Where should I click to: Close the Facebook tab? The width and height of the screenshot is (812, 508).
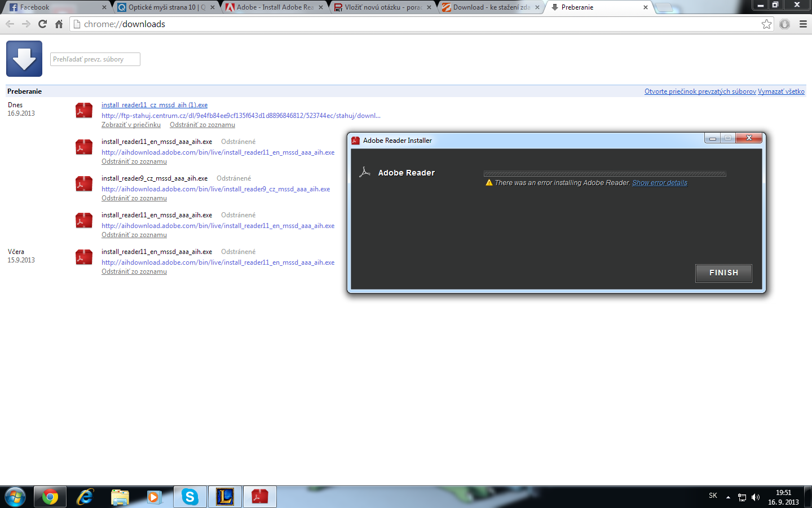click(x=104, y=7)
